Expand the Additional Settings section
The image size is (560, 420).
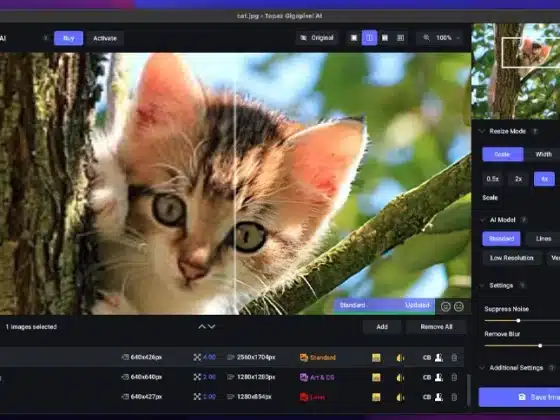[x=482, y=368]
